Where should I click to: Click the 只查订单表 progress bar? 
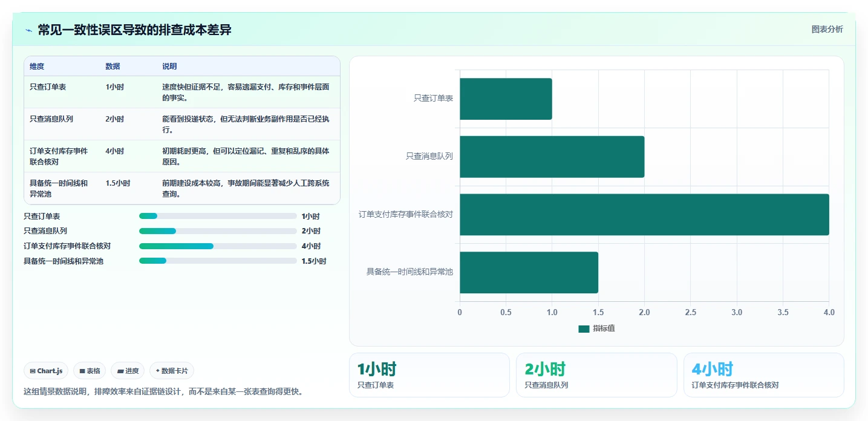pyautogui.click(x=218, y=216)
